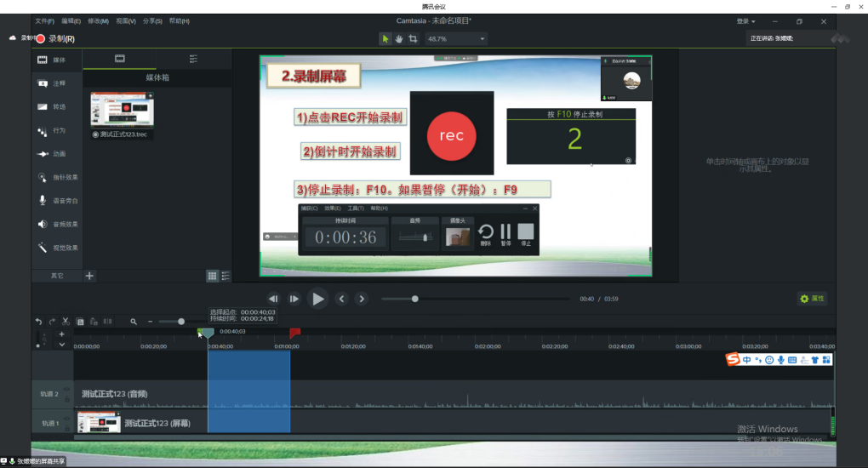Click the timeline zoom slider handle
868x468 pixels.
click(181, 322)
